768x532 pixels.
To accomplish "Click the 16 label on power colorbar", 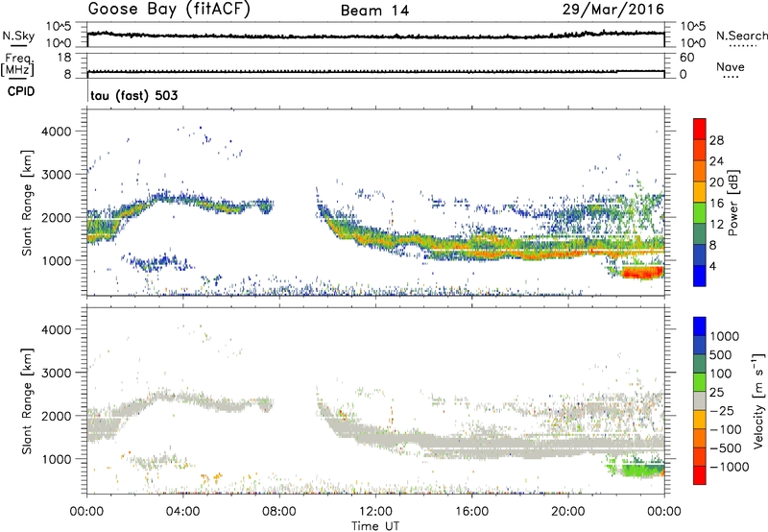I will [716, 204].
